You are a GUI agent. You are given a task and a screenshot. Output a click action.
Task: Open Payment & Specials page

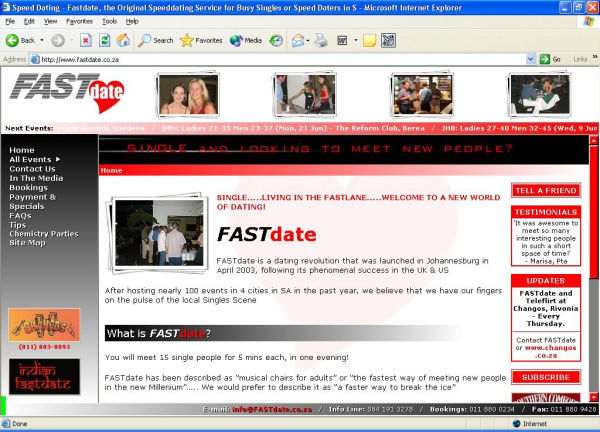[33, 202]
